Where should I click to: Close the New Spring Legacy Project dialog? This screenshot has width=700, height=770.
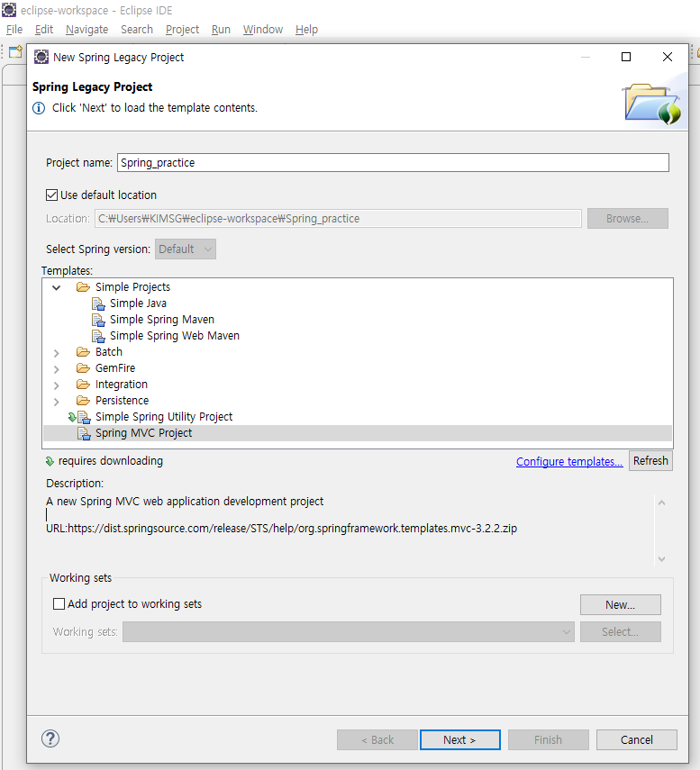click(667, 57)
